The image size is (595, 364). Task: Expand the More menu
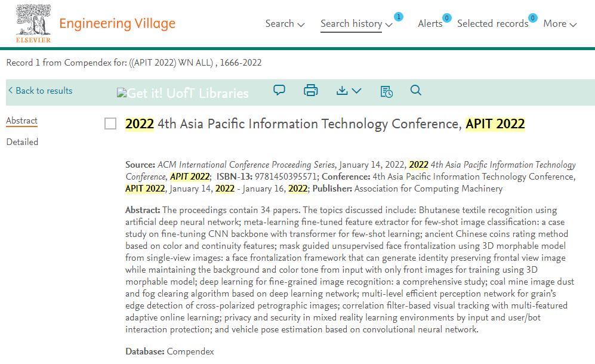click(559, 24)
